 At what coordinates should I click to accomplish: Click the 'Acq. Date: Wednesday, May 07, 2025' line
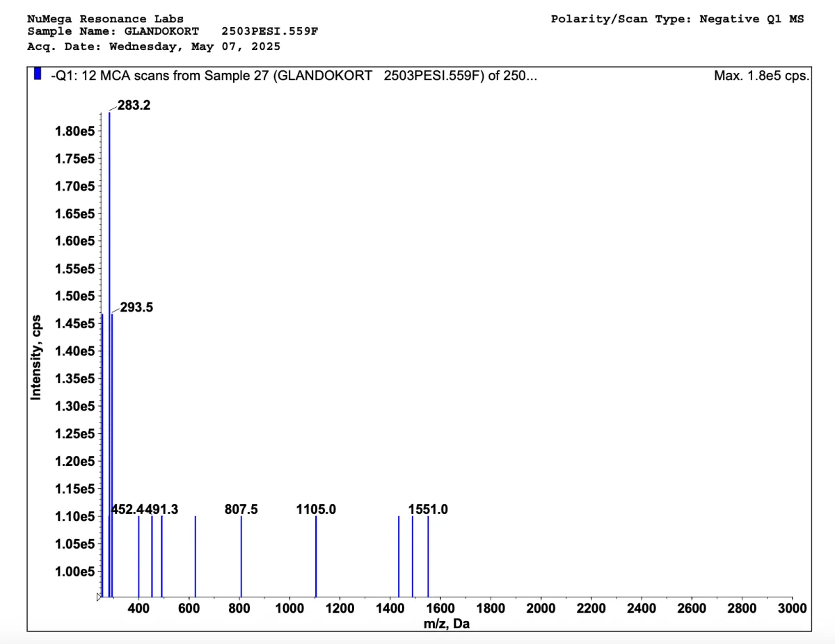pos(154,47)
